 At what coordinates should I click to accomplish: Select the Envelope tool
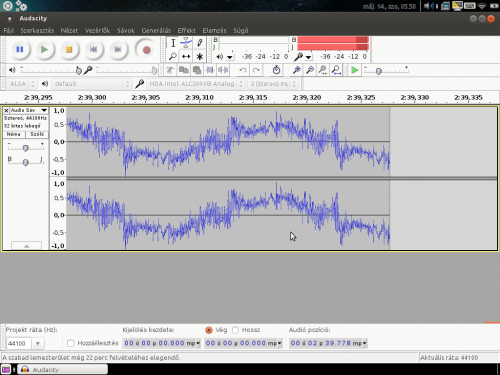(x=186, y=43)
